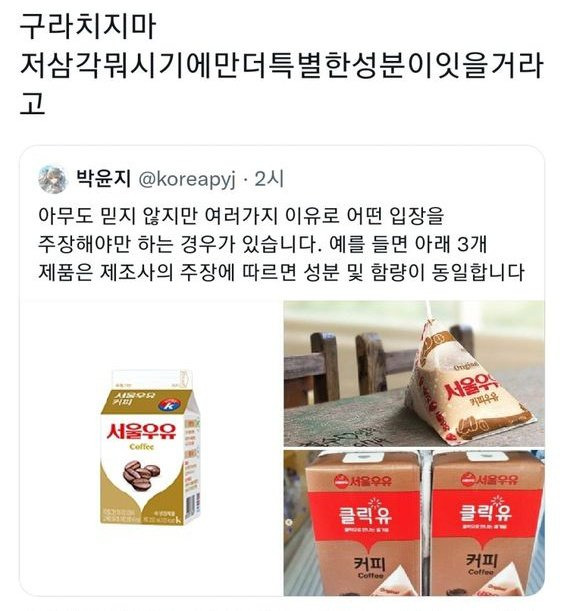563x611 pixels.
Task: Click the 커피 Coffee text on left box
Action: click(x=370, y=567)
